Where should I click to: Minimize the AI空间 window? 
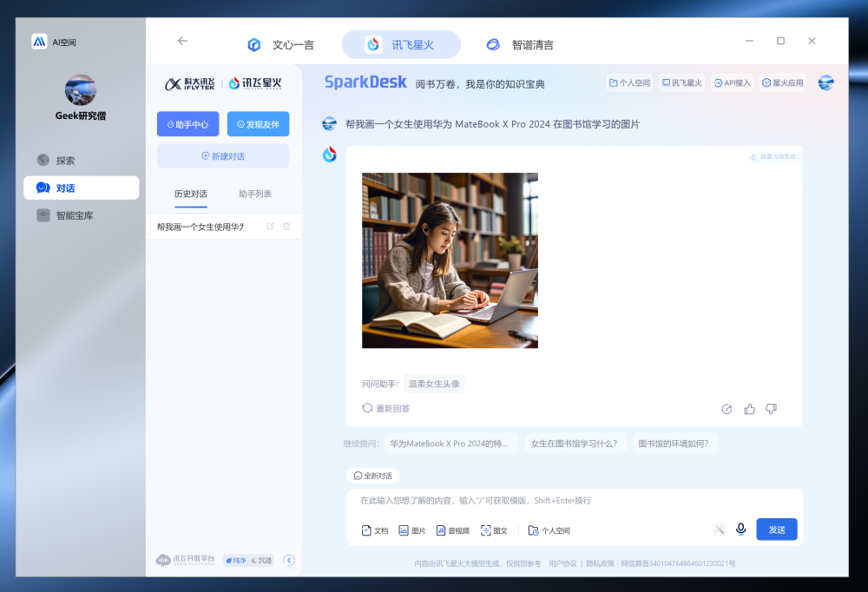click(750, 41)
